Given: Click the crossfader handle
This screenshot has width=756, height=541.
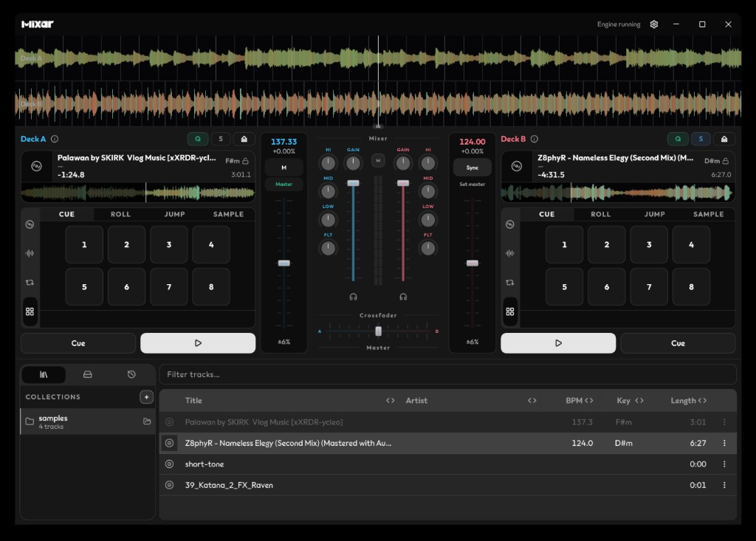Looking at the screenshot, I should tap(379, 331).
